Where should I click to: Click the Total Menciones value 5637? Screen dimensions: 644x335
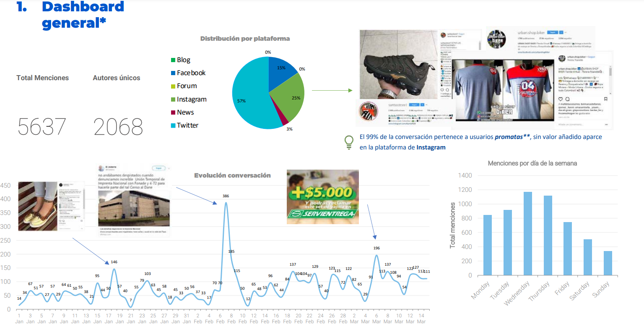point(42,127)
